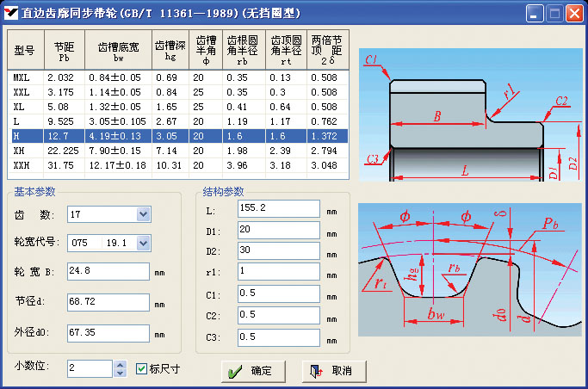The image size is (588, 389).
Task: Click the green checkmark icon on 确定
Action: coord(233,371)
